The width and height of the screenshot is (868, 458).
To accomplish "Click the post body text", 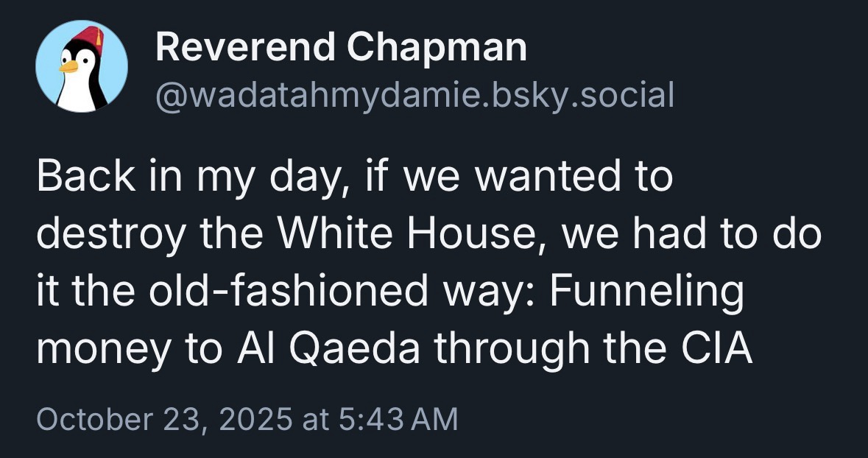I will pyautogui.click(x=427, y=264).
